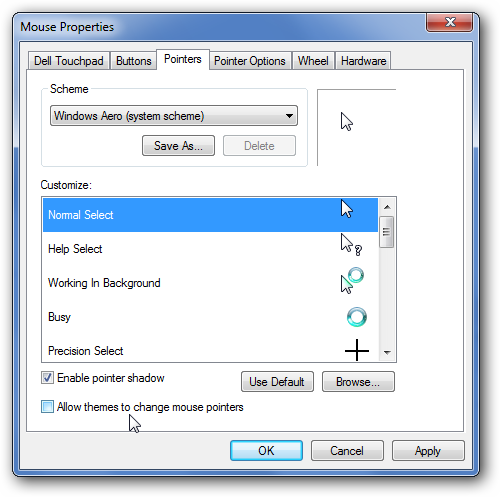This screenshot has height=497, width=500.
Task: Click the Normal Select arrow pointer icon
Action: 347,209
